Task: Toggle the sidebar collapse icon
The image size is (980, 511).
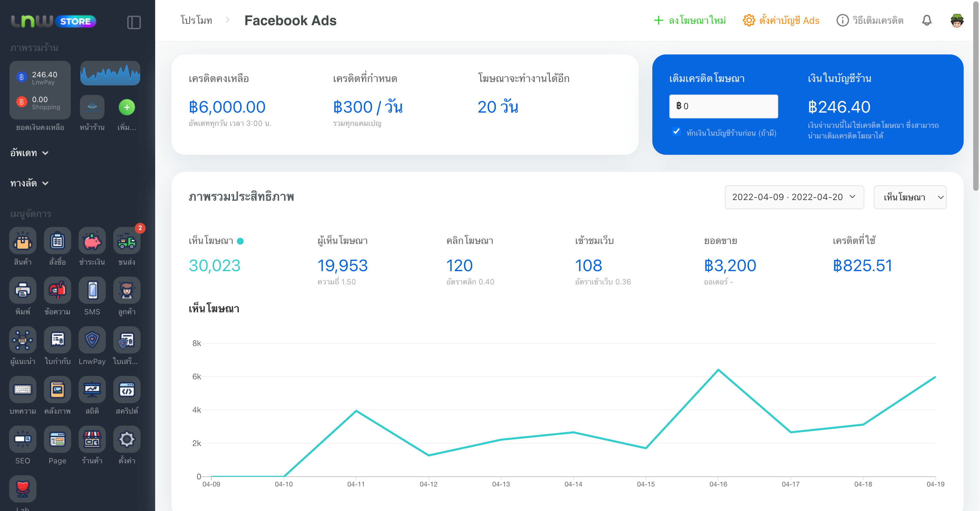Action: point(133,22)
